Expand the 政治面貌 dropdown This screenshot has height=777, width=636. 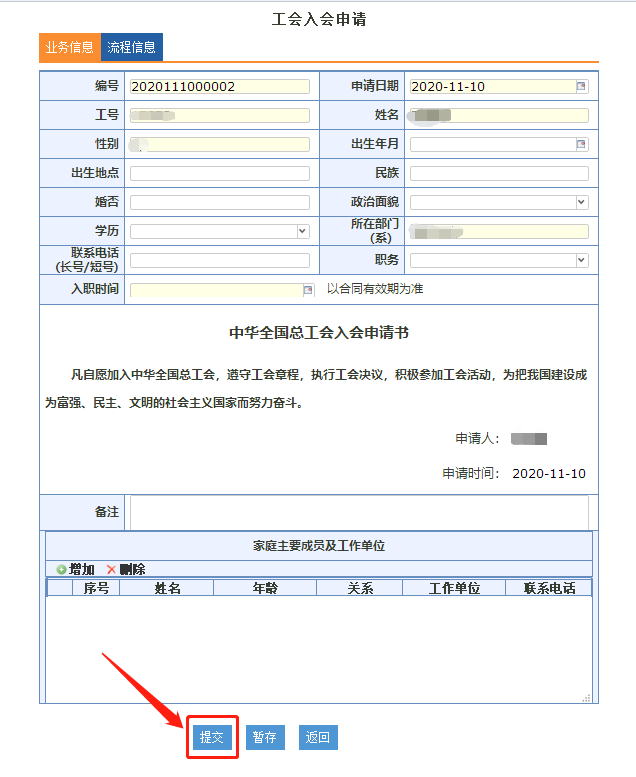pos(581,202)
